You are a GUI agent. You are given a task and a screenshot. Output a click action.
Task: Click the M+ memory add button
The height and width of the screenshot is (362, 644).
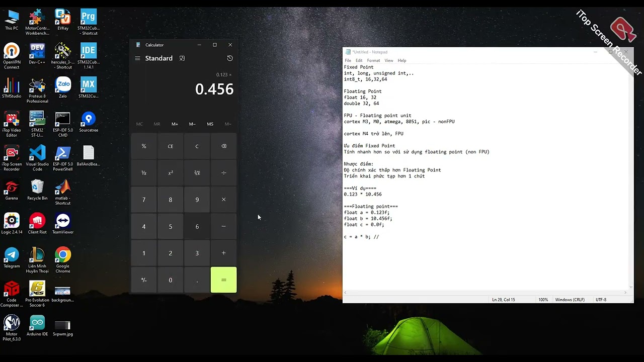tap(175, 124)
